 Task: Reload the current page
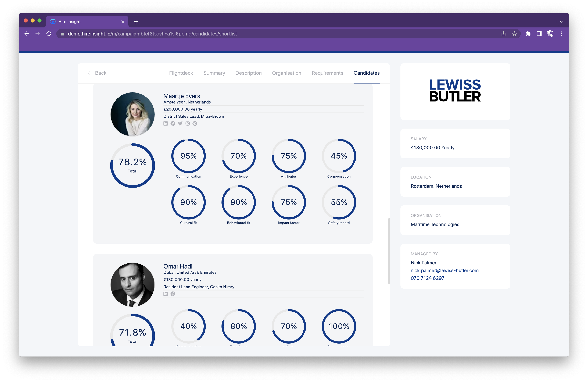(x=49, y=34)
